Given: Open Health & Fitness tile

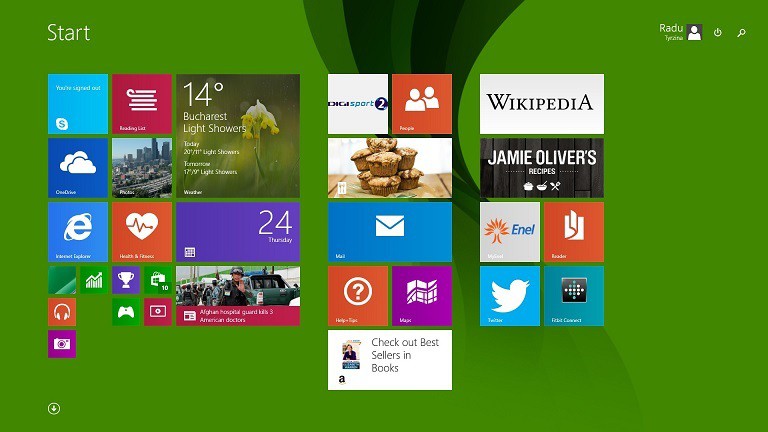Looking at the screenshot, I should coord(142,232).
